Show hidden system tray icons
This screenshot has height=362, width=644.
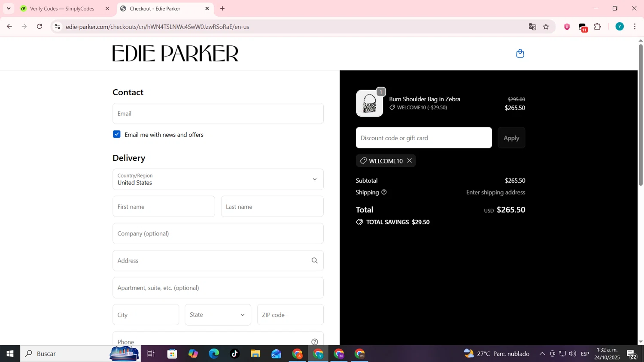click(542, 354)
